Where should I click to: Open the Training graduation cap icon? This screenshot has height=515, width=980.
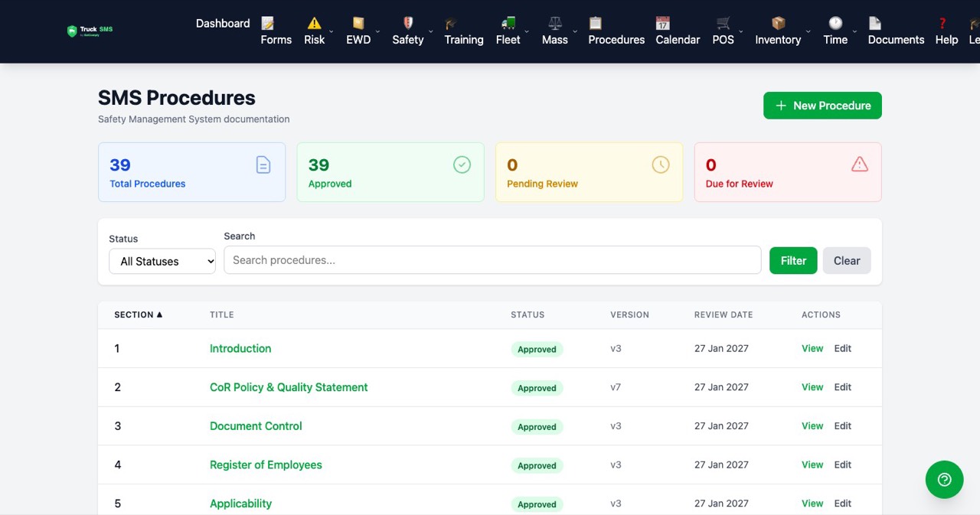(x=451, y=23)
